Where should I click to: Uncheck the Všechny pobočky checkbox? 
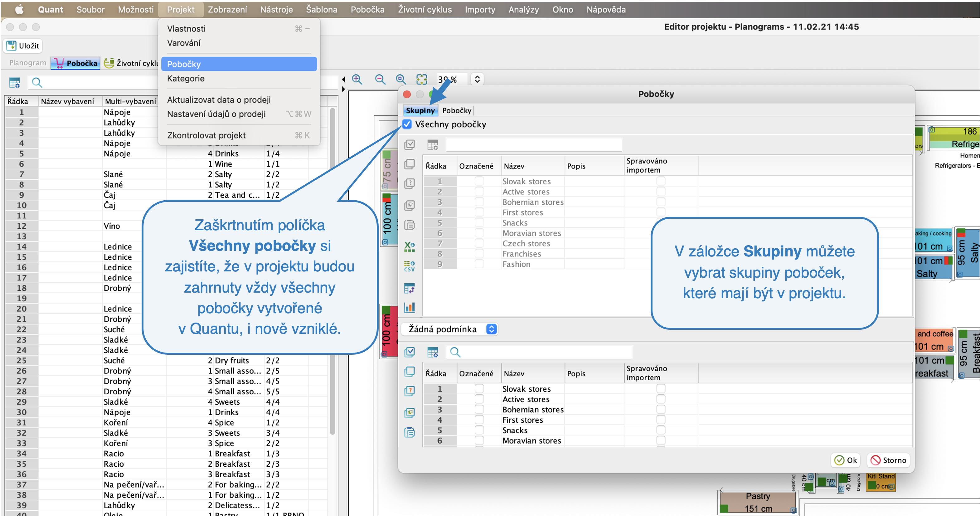[x=407, y=124]
